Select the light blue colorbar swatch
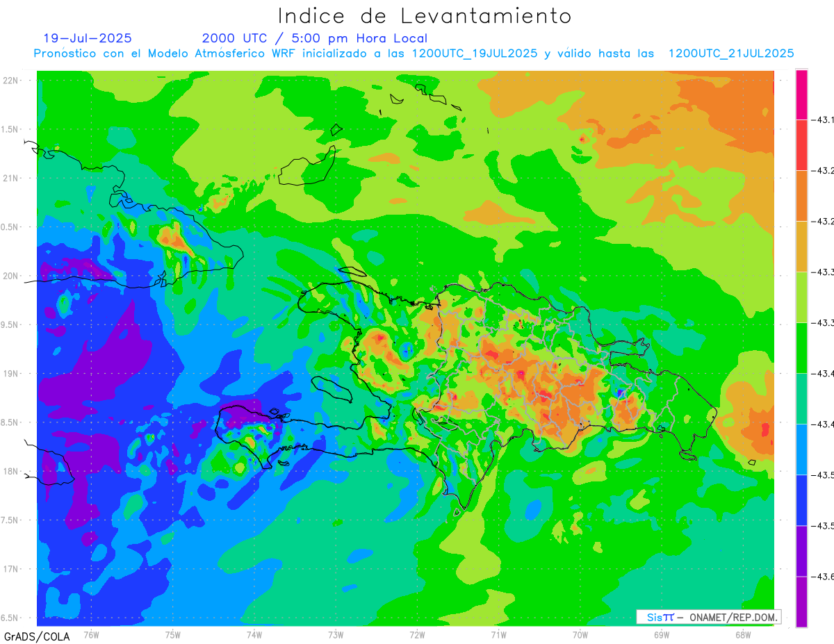Image resolution: width=834 pixels, height=644 pixels. (801, 449)
